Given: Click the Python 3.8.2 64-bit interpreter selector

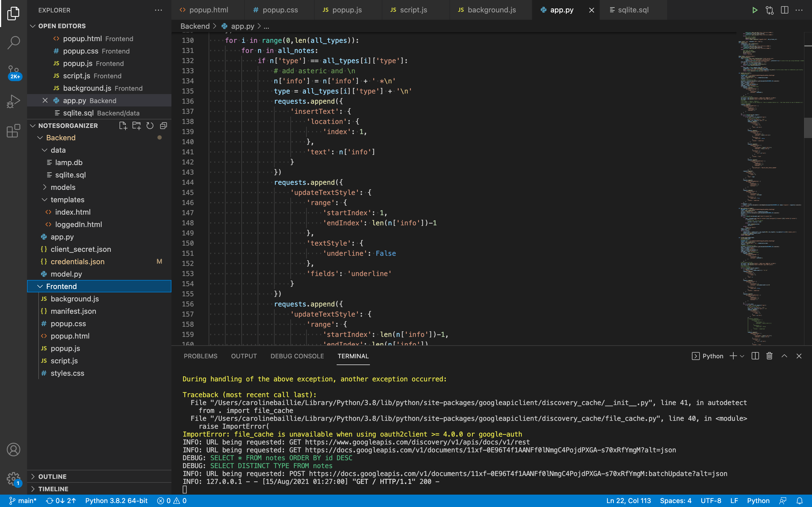Looking at the screenshot, I should click(x=116, y=501).
